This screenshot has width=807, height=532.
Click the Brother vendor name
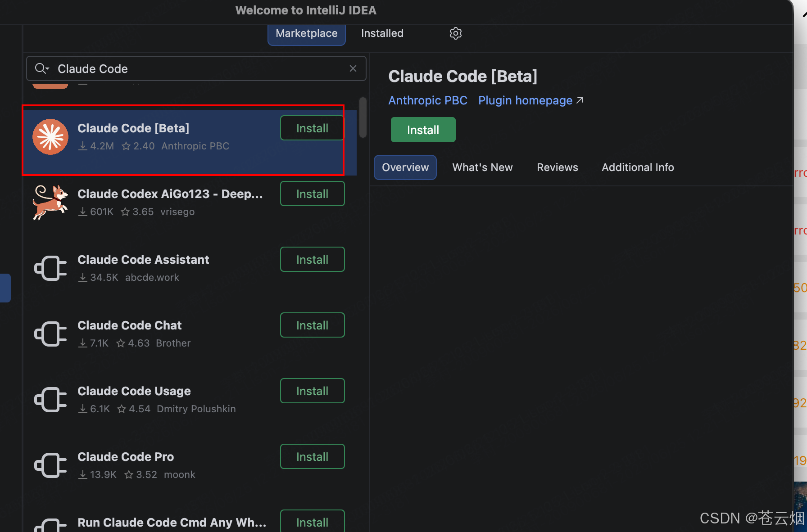(x=173, y=343)
